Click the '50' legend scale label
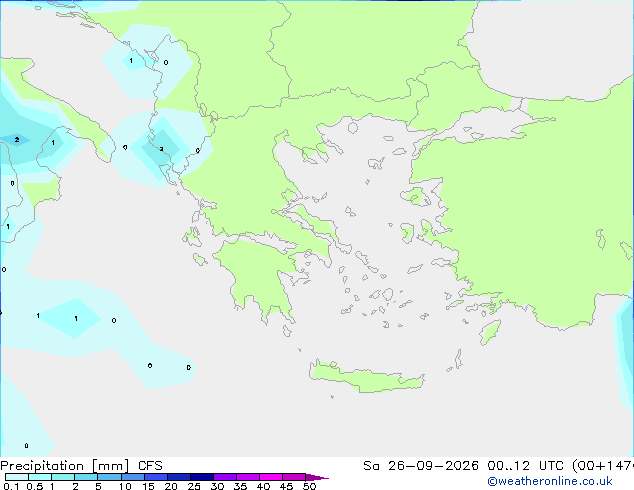 tap(309, 486)
